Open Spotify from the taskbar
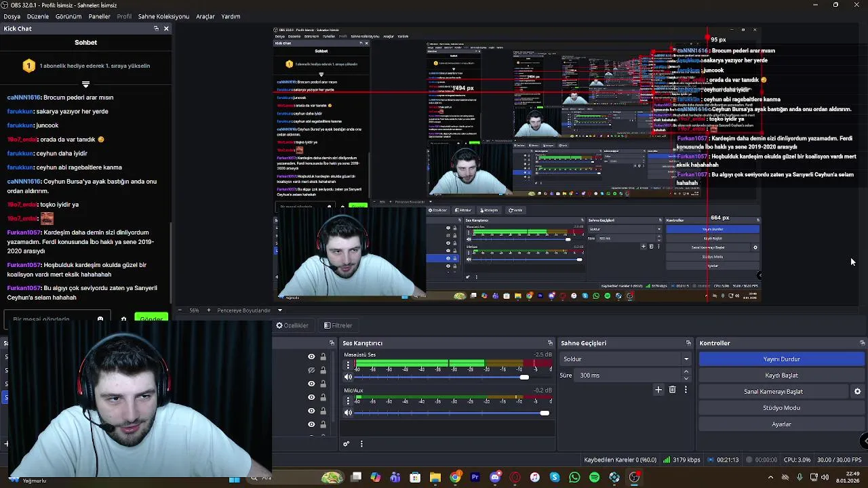The image size is (868, 488). point(595,477)
